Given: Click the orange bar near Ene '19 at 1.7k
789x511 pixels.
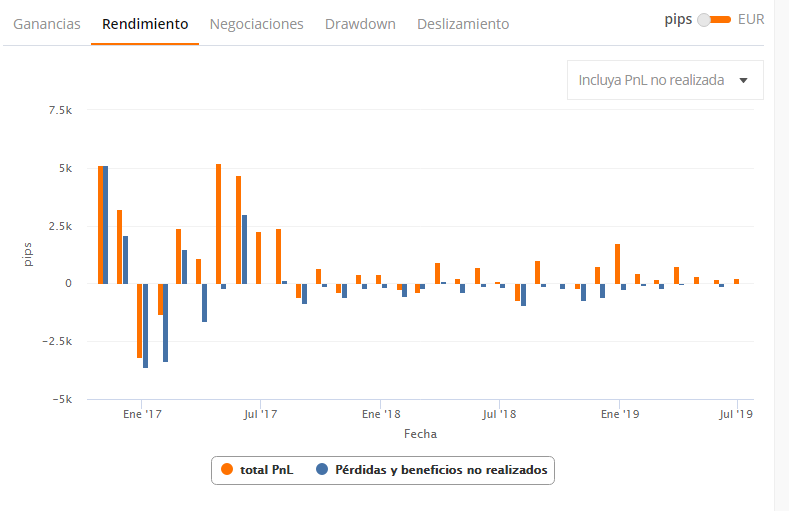Looking at the screenshot, I should click(x=617, y=264).
